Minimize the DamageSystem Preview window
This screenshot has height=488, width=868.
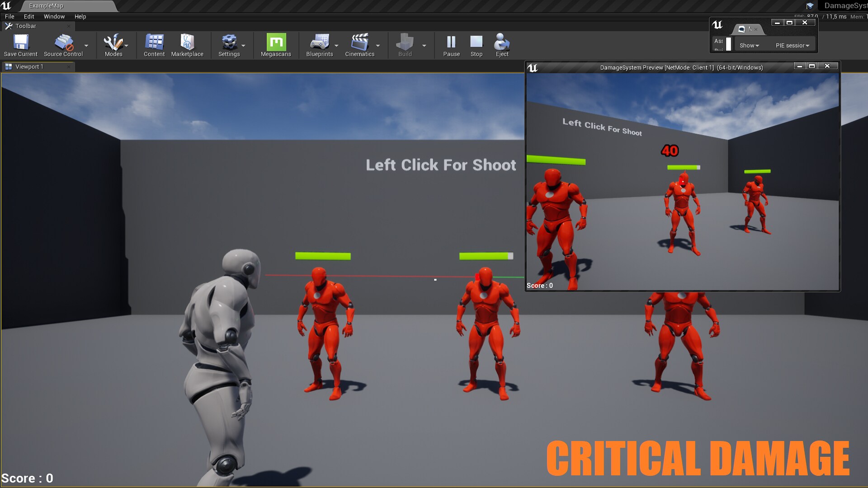[x=799, y=66]
